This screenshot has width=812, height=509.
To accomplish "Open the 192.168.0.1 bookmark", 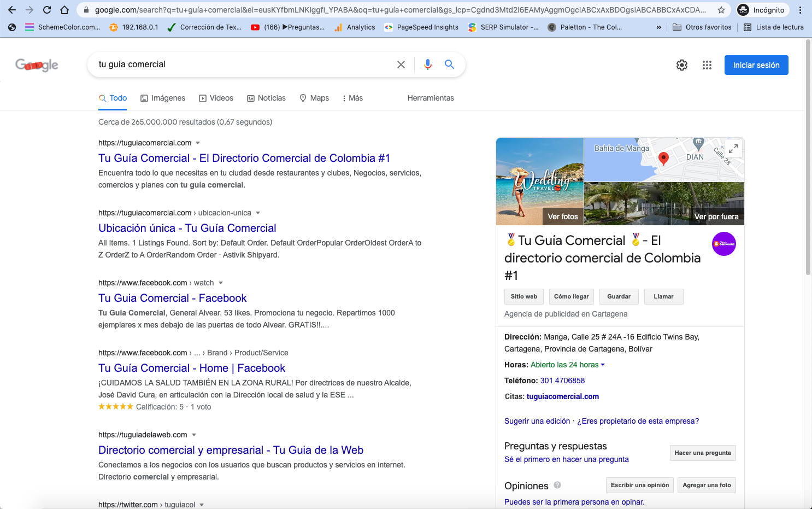I will [133, 27].
